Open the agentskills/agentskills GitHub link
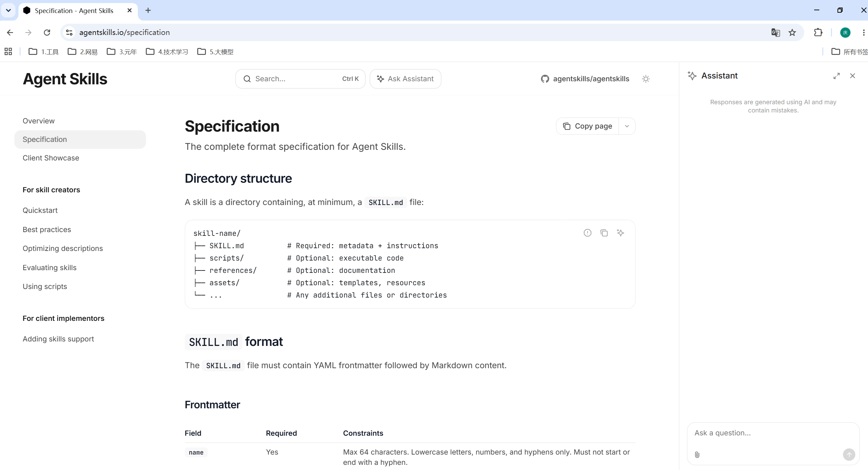The height and width of the screenshot is (470, 868). [x=585, y=79]
